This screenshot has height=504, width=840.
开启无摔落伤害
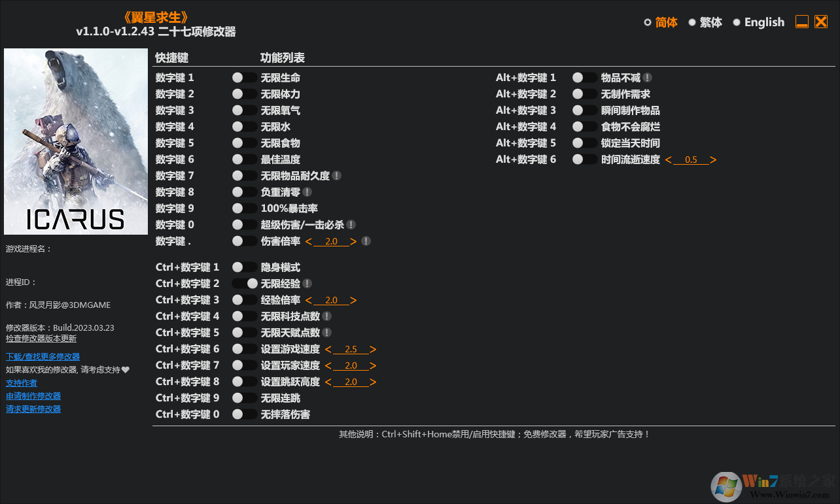tap(244, 414)
